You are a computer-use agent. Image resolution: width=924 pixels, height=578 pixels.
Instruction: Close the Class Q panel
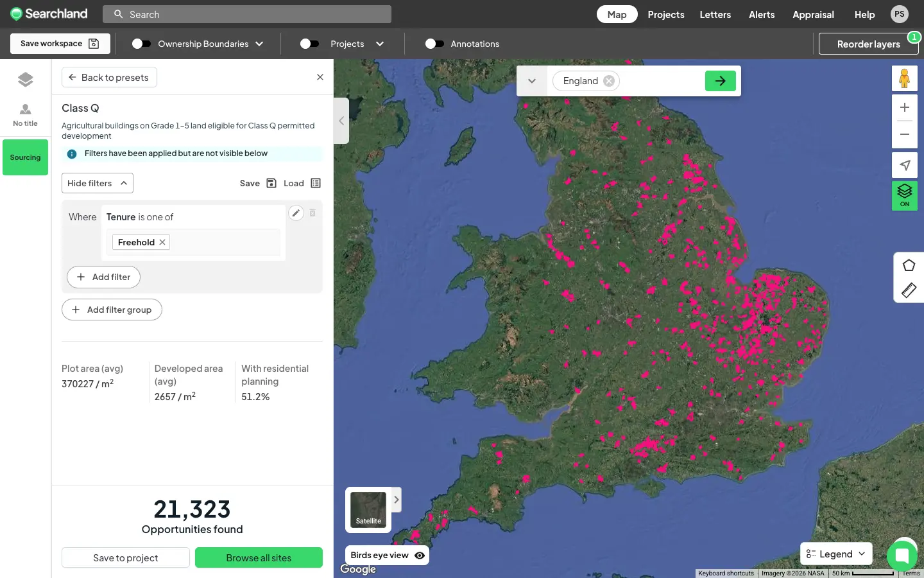(320, 77)
